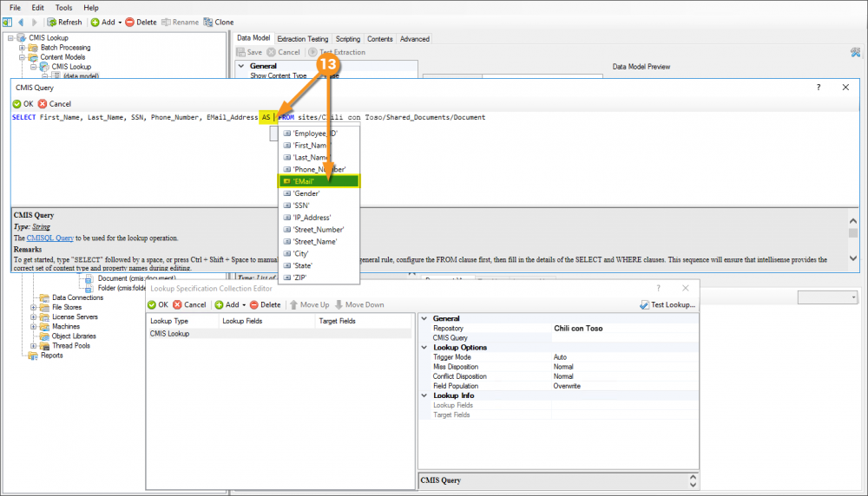
Task: Click the Clone toolbar button
Action: coord(219,23)
